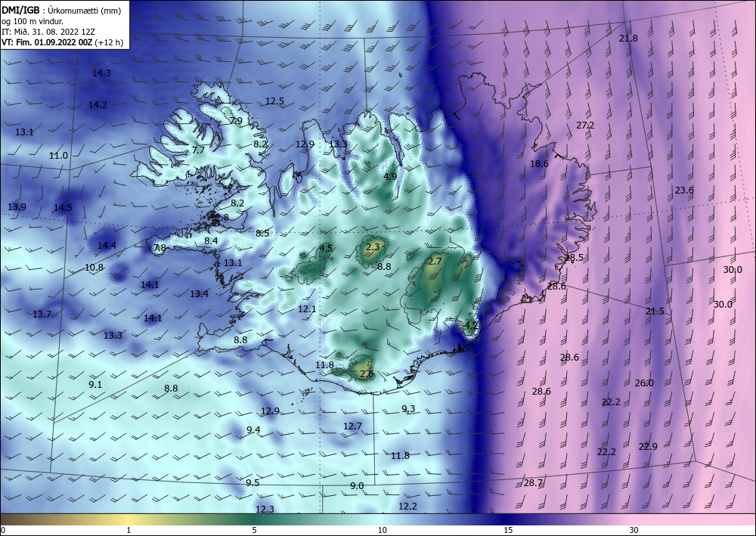
Task: Click the 13.4 value label
Action: [199, 293]
